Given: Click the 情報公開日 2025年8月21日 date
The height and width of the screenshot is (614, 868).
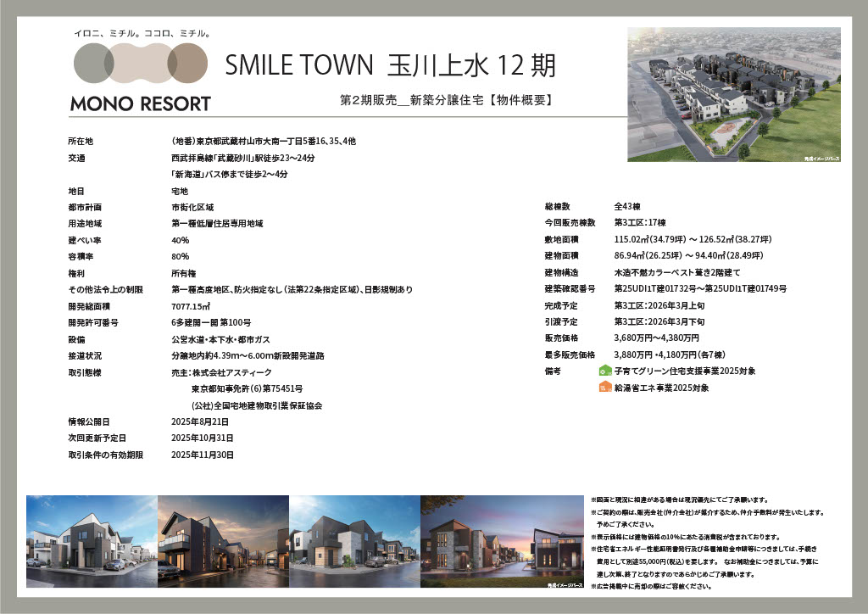Looking at the screenshot, I should (202, 421).
